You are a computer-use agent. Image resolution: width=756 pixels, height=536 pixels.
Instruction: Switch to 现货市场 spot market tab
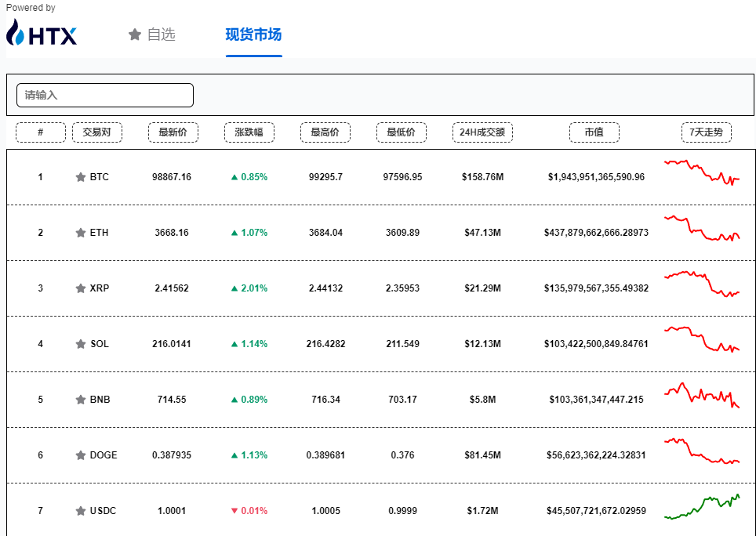(253, 34)
